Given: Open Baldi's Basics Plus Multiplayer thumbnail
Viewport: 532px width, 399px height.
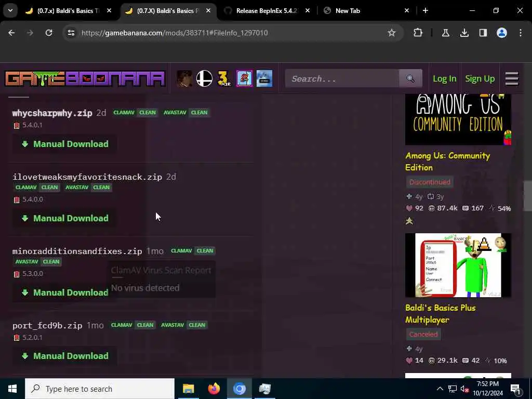Looking at the screenshot, I should coord(458,265).
